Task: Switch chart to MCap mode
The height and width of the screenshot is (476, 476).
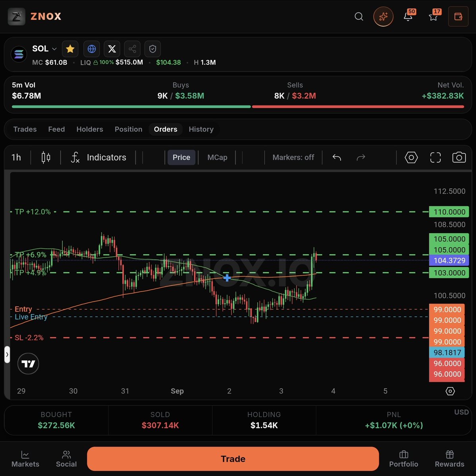Action: click(217, 157)
